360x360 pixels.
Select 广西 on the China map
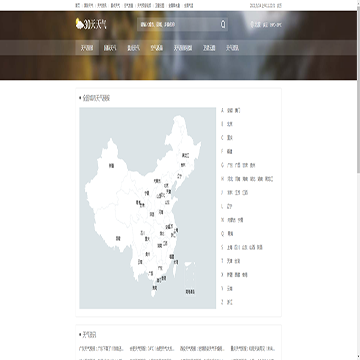151,273
